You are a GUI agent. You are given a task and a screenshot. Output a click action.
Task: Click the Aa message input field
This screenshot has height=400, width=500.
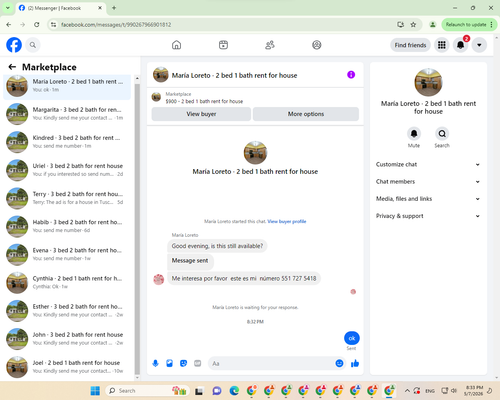coord(272,363)
